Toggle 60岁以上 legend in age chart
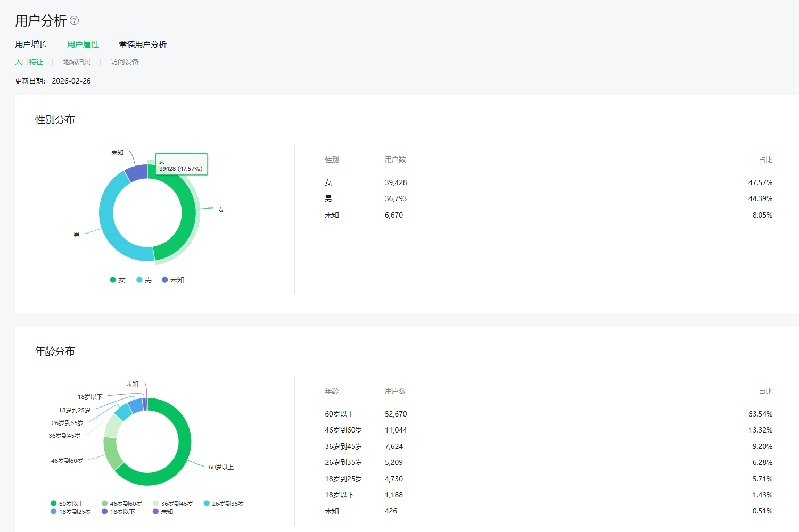The height and width of the screenshot is (532, 799). click(68, 503)
